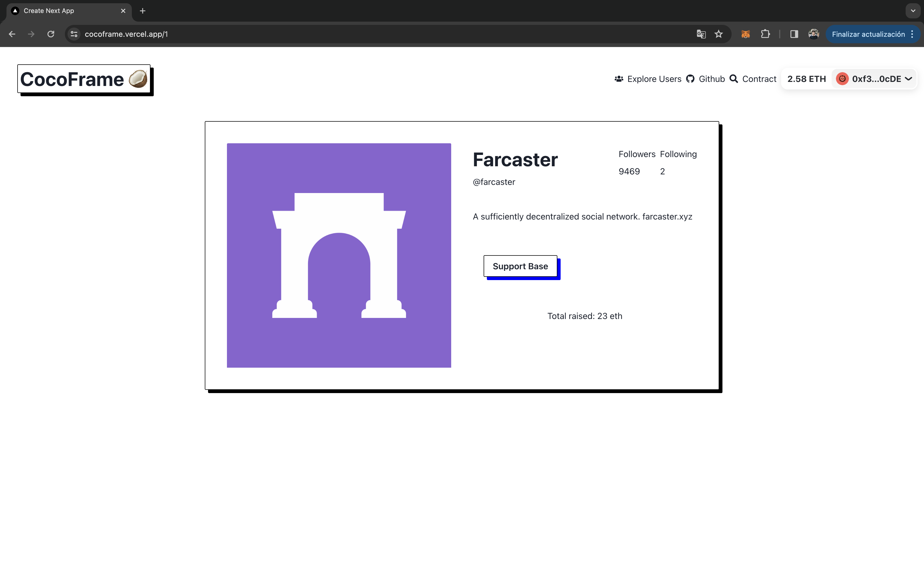Open a new browser tab
Screen dimensions: 924x578
point(142,11)
